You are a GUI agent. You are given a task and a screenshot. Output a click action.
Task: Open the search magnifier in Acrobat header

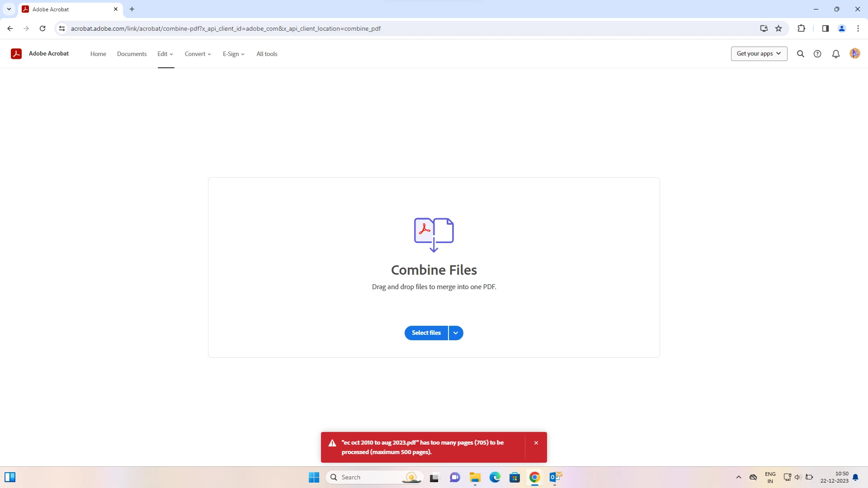800,54
